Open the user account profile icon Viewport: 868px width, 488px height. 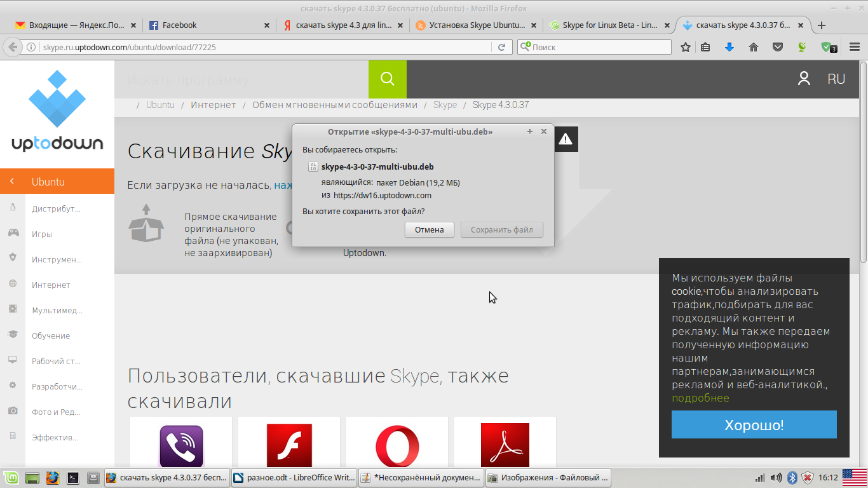pos(804,79)
